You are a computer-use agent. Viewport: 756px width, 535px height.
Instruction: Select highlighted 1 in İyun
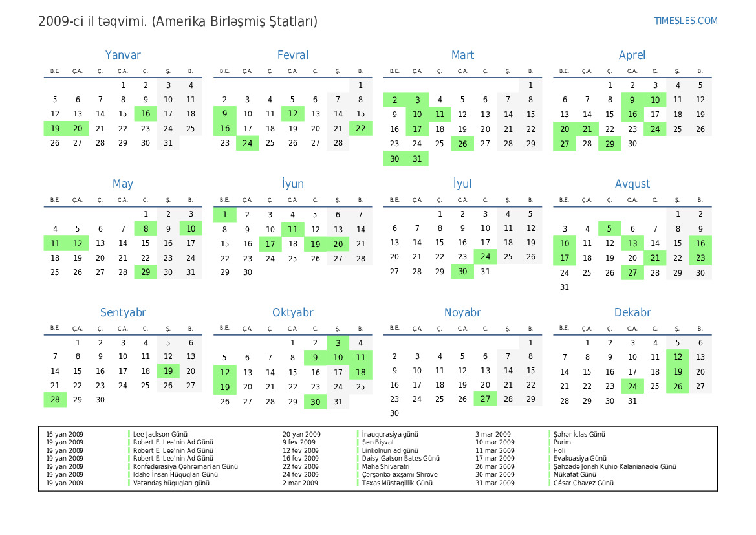point(224,214)
